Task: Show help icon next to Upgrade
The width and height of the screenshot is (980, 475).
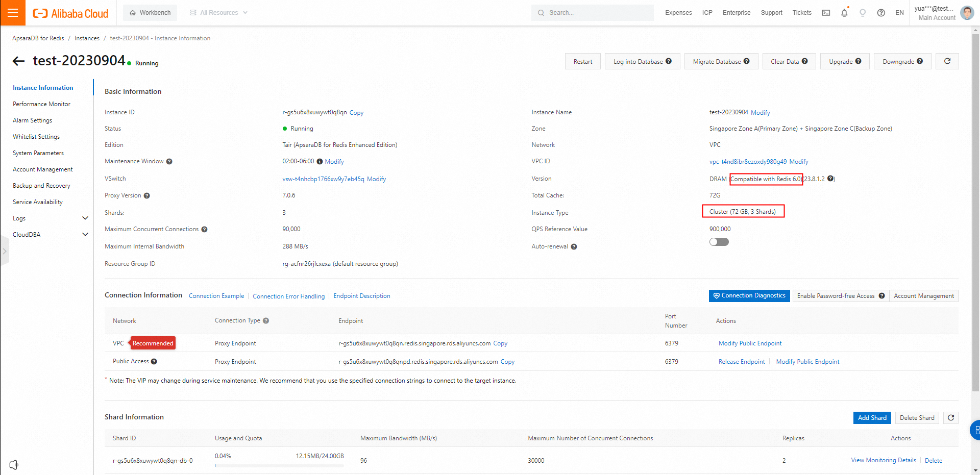Action: 858,61
